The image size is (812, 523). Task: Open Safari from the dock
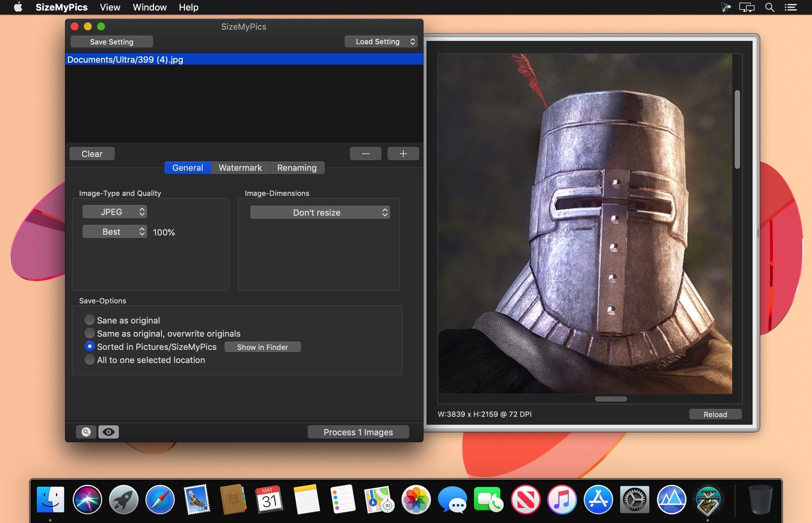click(160, 500)
